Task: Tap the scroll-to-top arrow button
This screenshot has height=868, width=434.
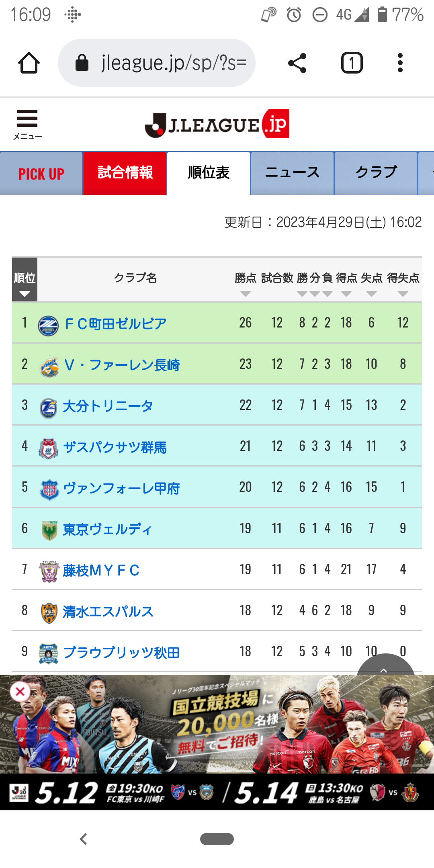Action: tap(385, 665)
